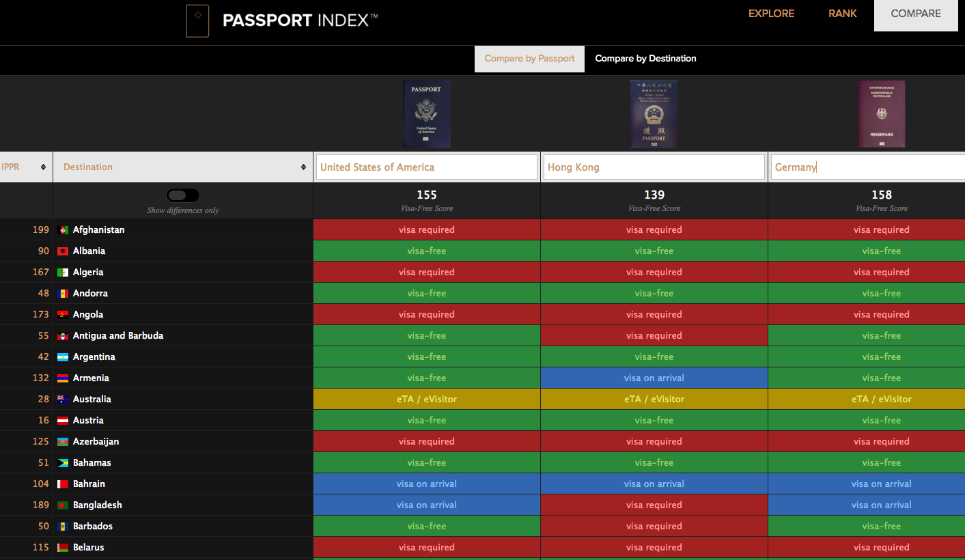Click the Armenia flag icon
This screenshot has width=965, height=560.
63,378
